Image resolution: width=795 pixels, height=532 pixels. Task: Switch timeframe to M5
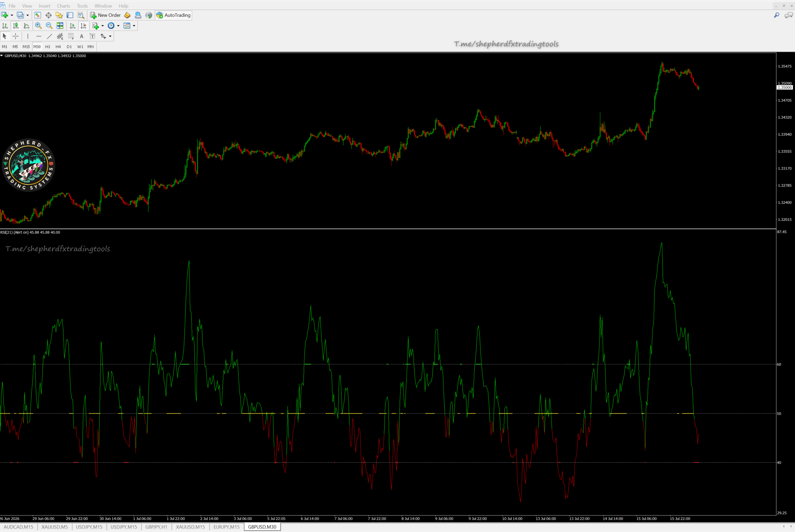15,47
